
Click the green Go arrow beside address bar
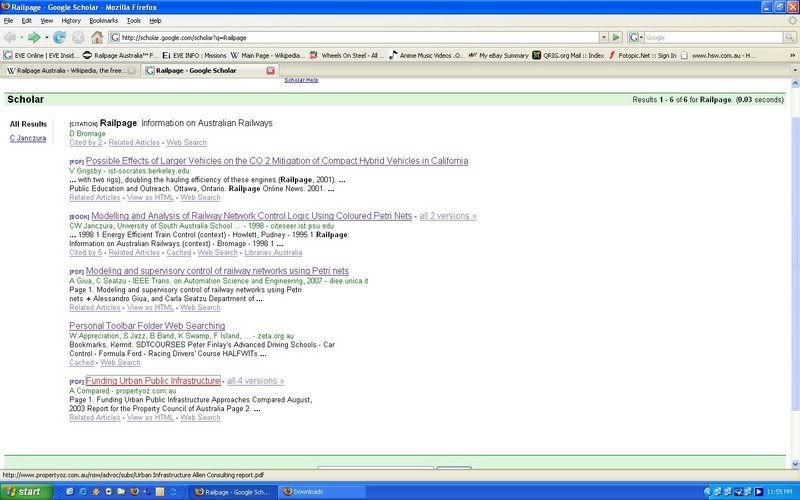click(617, 37)
